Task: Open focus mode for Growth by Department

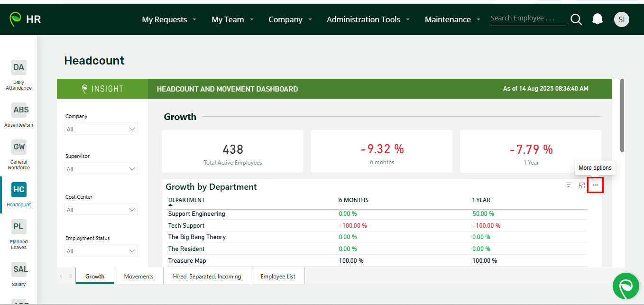Action: (582, 185)
